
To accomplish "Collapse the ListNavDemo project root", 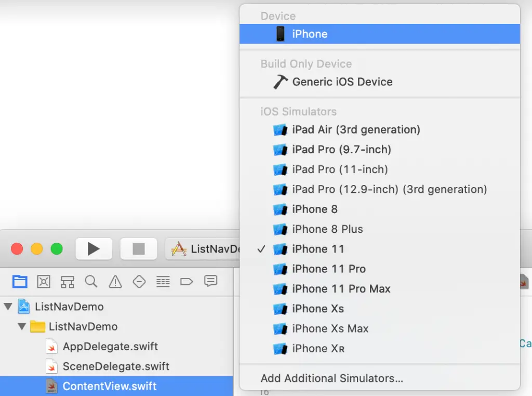I will pos(8,307).
